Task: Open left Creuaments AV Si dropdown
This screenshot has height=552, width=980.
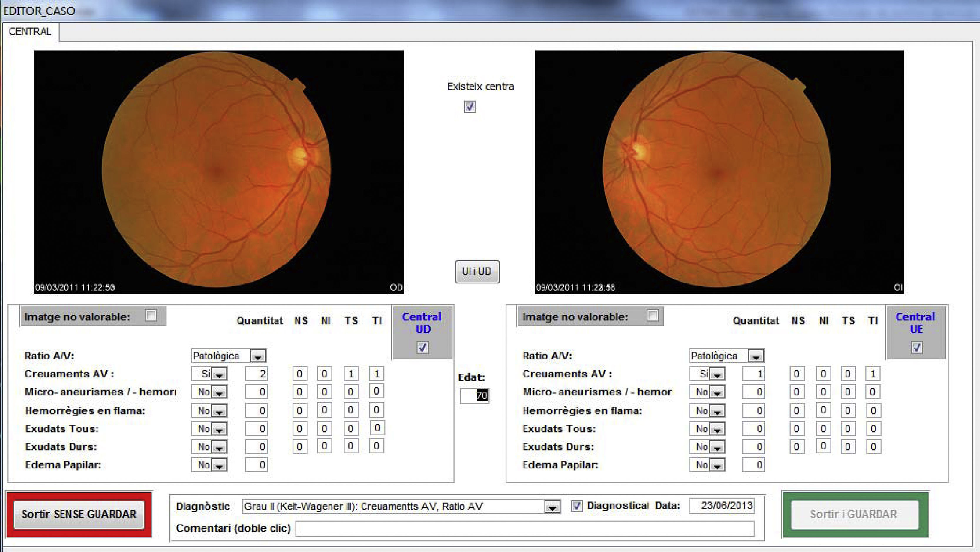Action: (219, 374)
